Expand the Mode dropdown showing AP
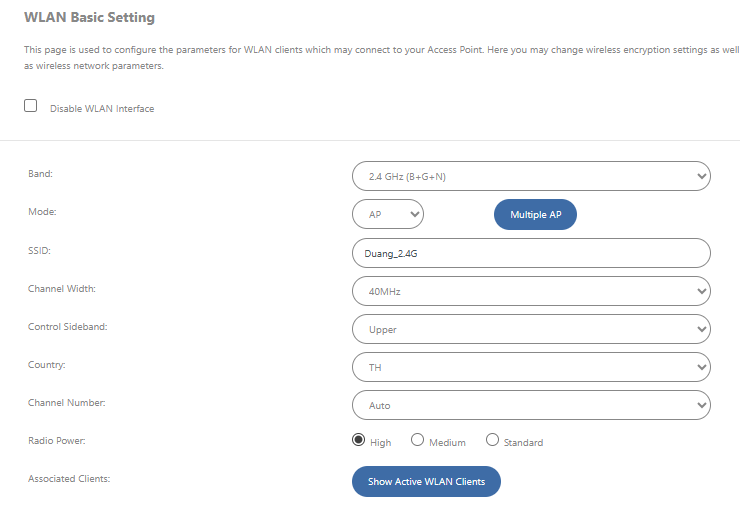 [x=388, y=214]
